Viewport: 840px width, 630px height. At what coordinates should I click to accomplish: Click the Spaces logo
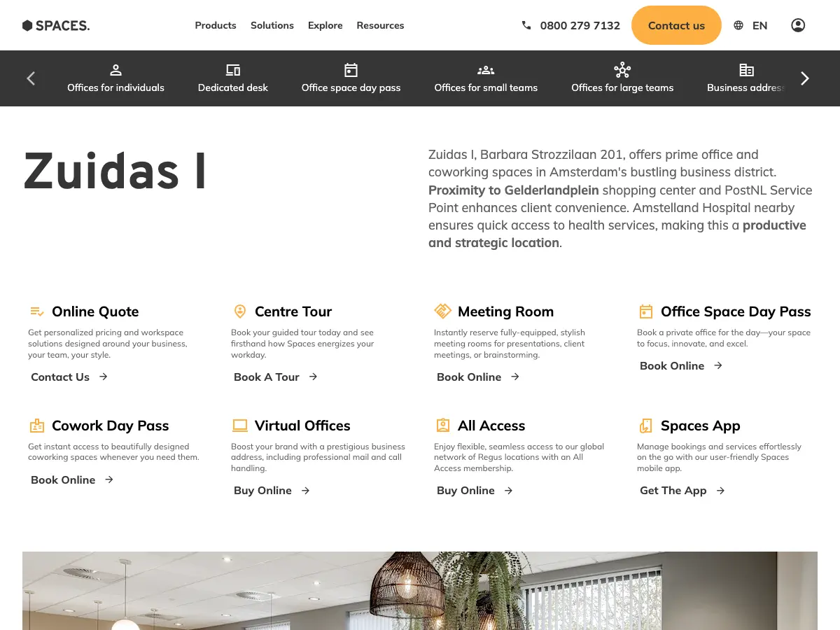tap(56, 25)
